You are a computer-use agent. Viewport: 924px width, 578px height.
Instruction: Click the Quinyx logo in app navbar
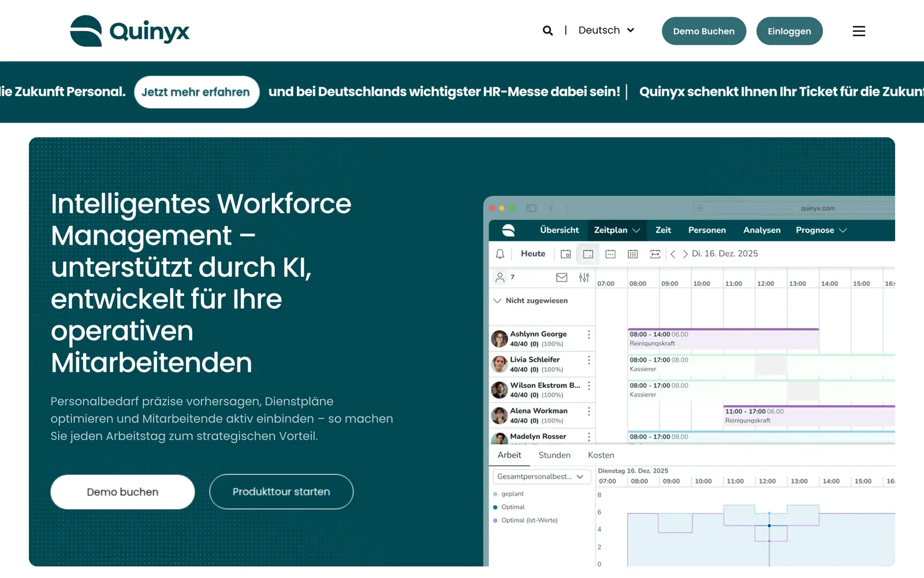[508, 230]
